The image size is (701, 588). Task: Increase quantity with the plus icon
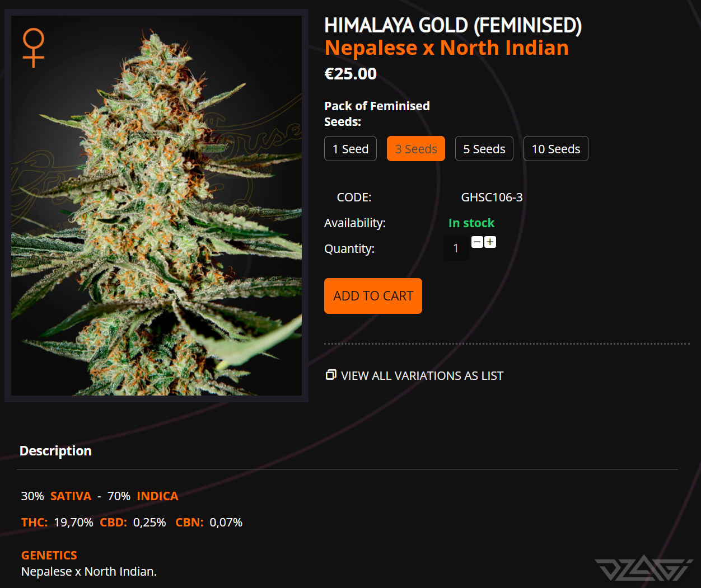tap(490, 242)
